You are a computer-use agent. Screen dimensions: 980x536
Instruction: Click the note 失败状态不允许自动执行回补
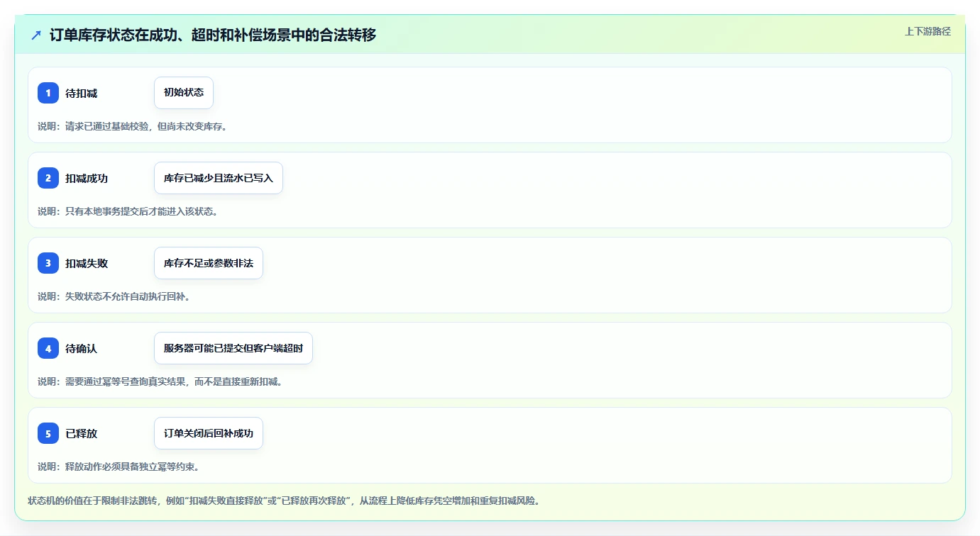[114, 296]
